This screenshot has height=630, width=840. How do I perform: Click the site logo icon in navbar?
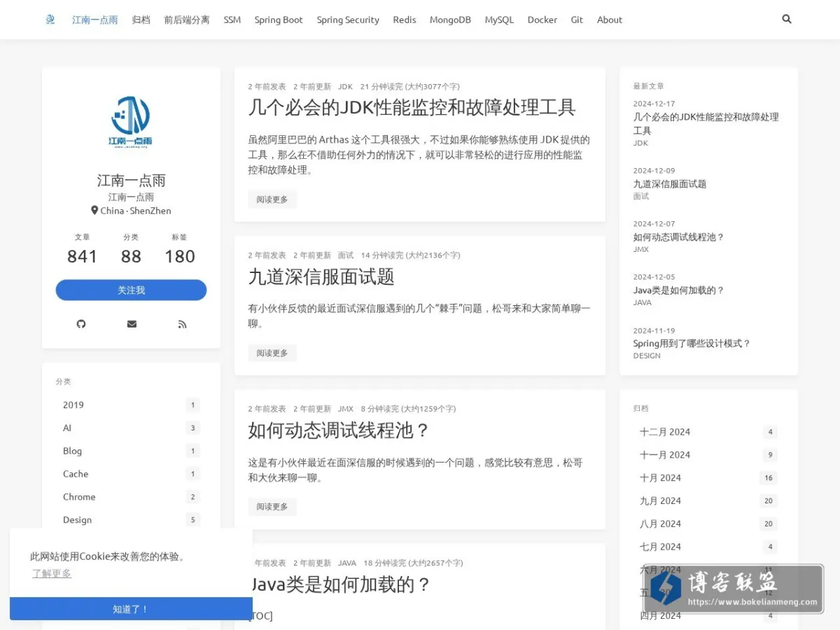coord(50,20)
